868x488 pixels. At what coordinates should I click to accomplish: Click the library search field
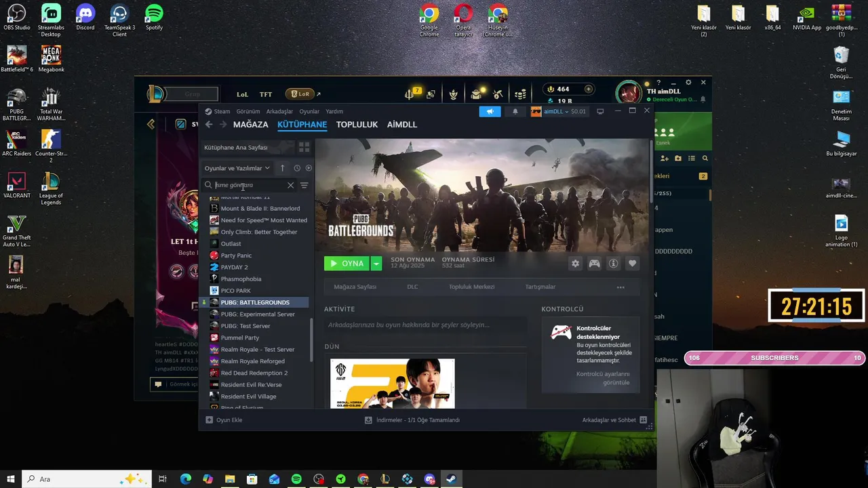(x=249, y=185)
